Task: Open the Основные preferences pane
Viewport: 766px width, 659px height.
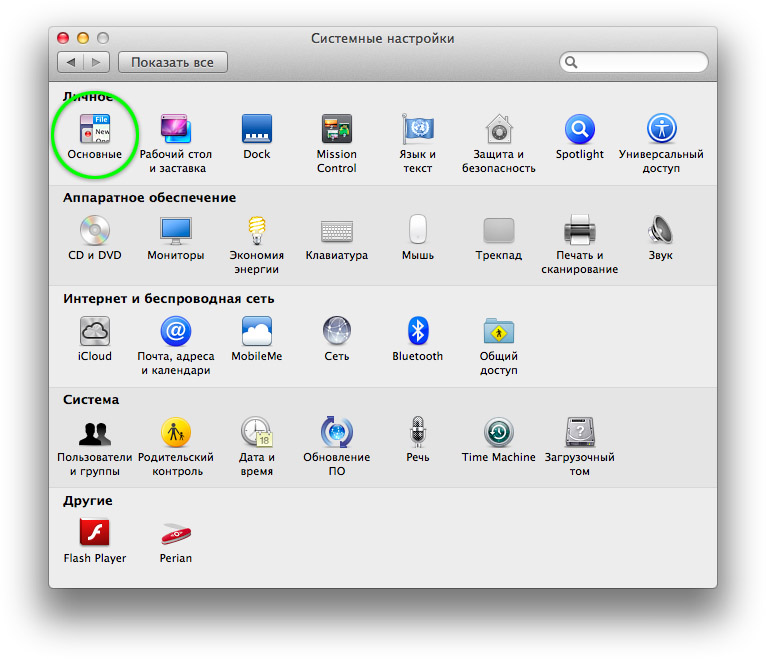Action: click(x=95, y=131)
